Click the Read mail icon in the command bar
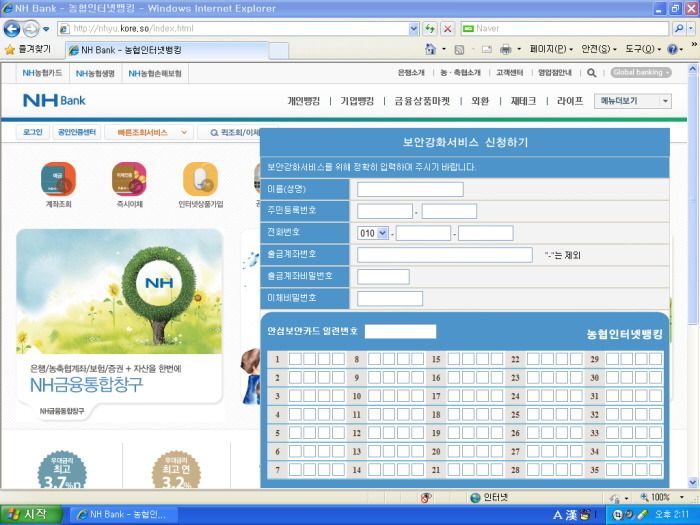This screenshot has height=525, width=700. point(487,50)
